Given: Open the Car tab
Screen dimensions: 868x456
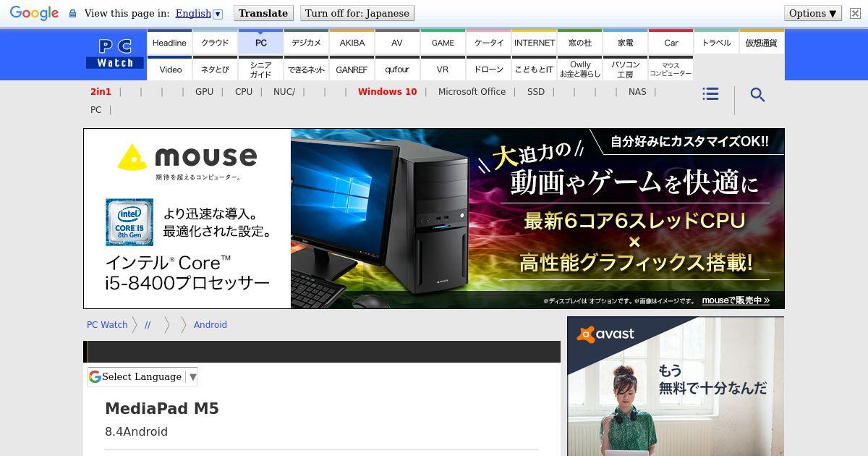Looking at the screenshot, I should tap(671, 43).
